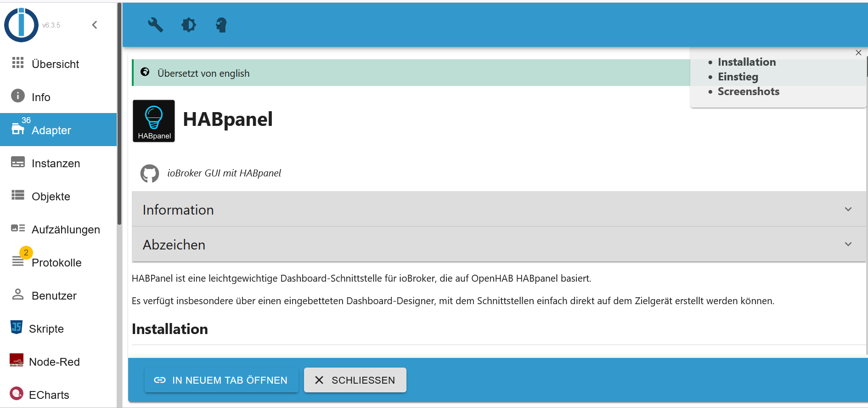Image resolution: width=868 pixels, height=408 pixels.
Task: Collapse the sidebar with the chevron arrow
Action: [95, 25]
